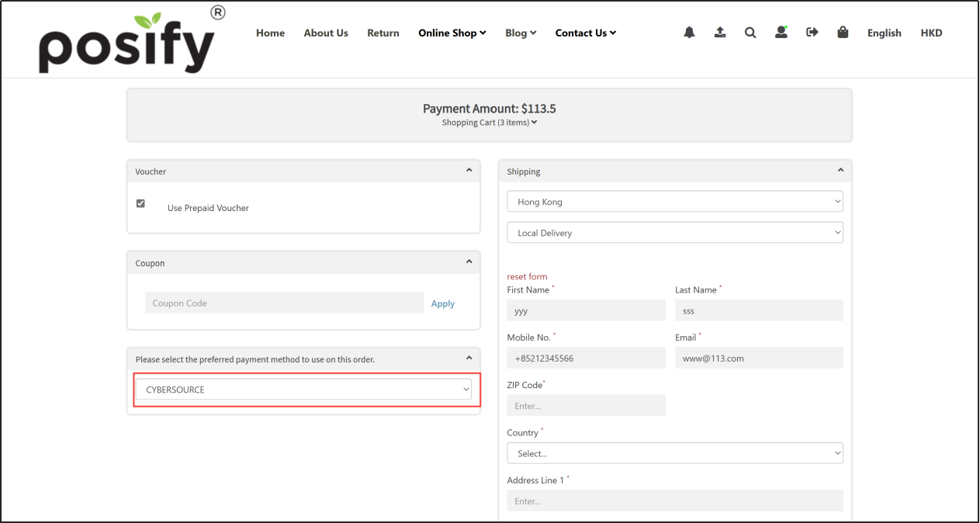
Task: Click the ZIP Code input field
Action: (x=586, y=406)
